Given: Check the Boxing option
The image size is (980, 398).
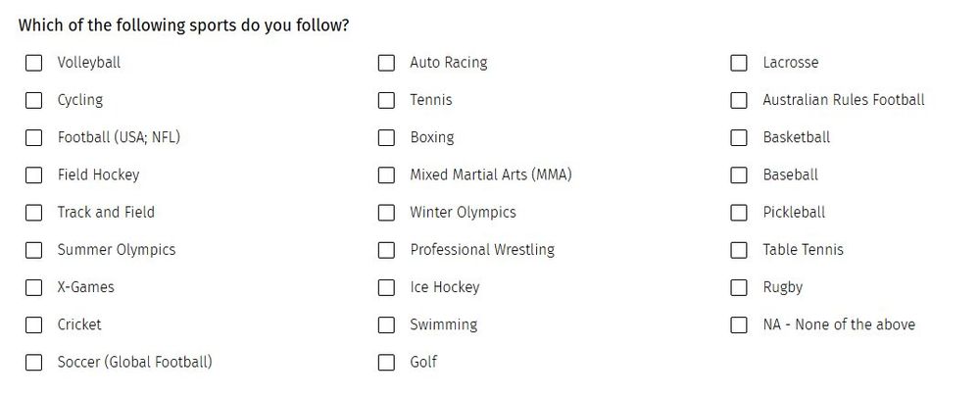Looking at the screenshot, I should coord(386,137).
